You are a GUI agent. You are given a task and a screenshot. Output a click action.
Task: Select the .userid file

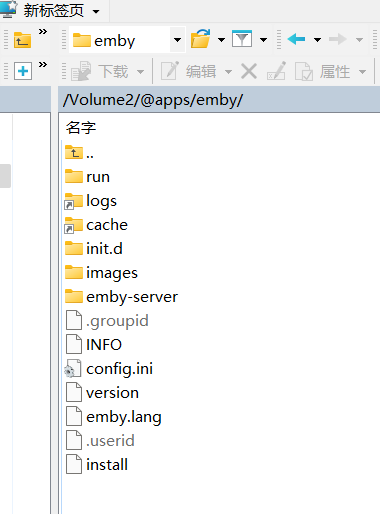pos(100,441)
